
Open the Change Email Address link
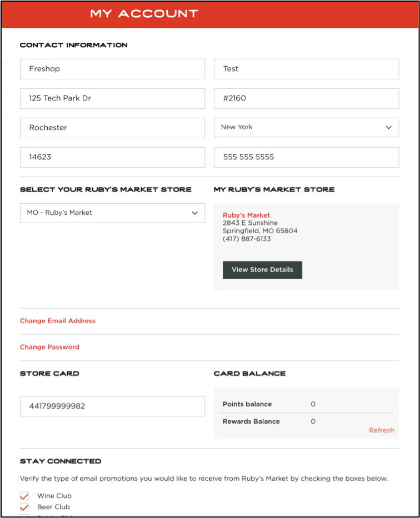tap(57, 321)
